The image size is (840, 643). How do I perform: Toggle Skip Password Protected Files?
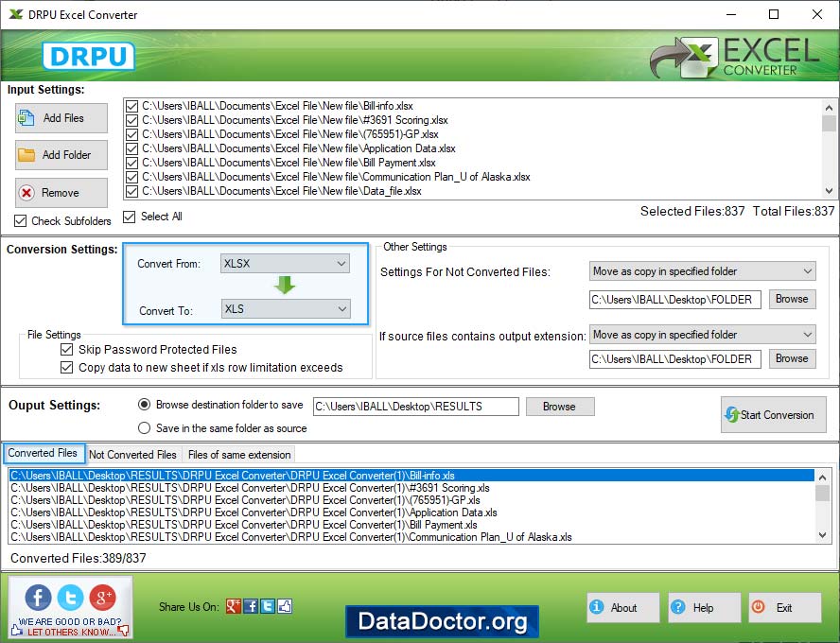[66, 350]
